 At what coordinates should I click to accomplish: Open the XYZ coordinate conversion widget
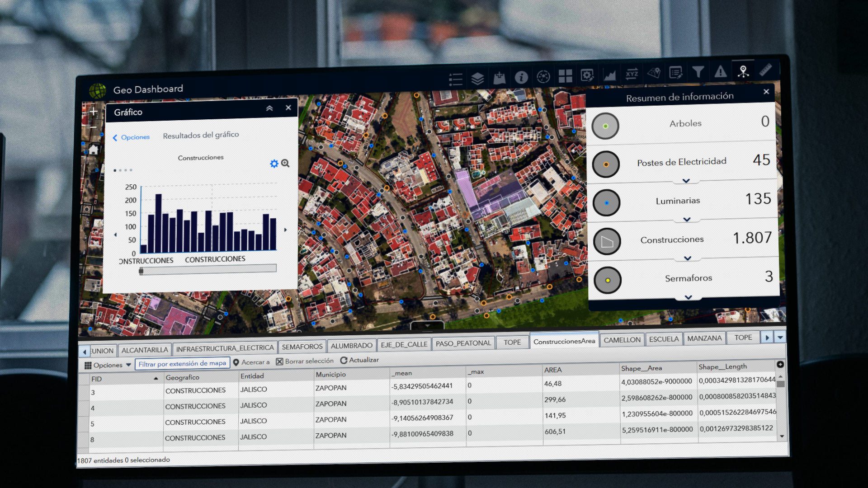tap(632, 74)
